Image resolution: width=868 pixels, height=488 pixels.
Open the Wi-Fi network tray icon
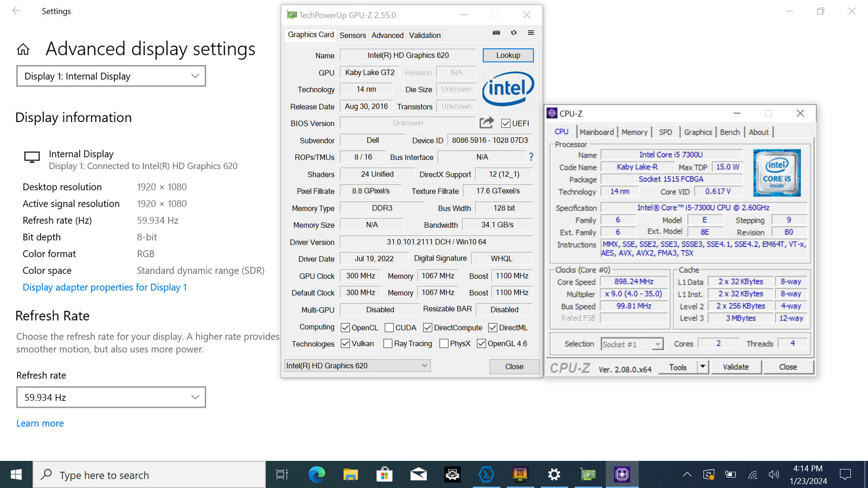[x=753, y=474]
